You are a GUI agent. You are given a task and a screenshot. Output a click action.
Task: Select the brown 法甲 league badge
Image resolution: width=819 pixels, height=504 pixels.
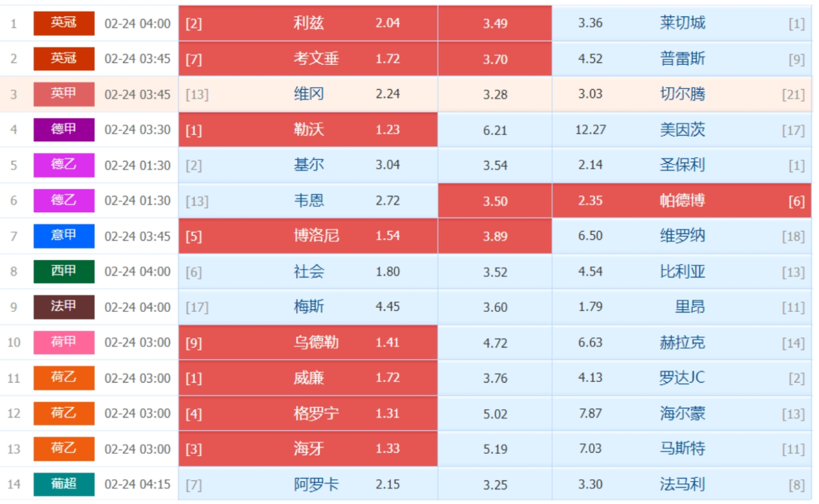(64, 307)
